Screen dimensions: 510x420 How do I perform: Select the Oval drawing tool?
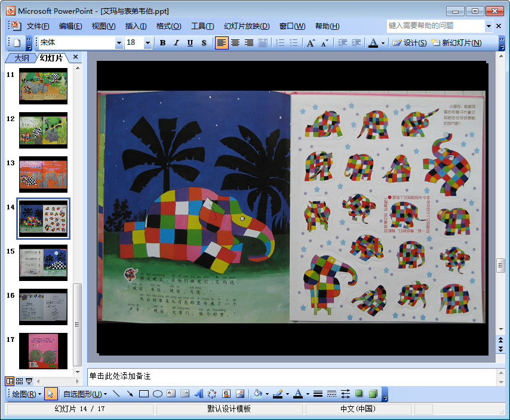point(158,394)
